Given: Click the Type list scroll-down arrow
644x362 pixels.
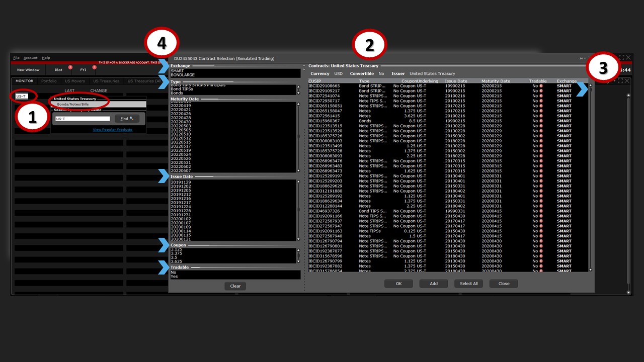Looking at the screenshot, I should click(298, 93).
